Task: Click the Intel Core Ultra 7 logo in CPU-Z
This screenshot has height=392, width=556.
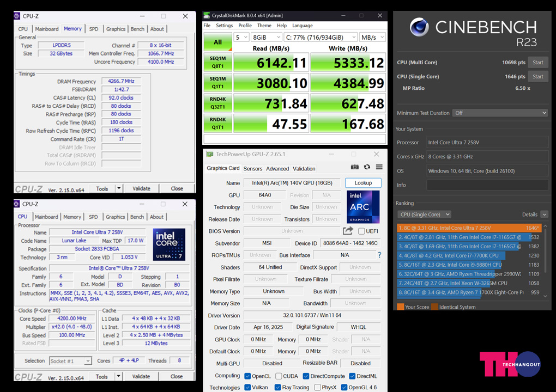Action: point(169,244)
